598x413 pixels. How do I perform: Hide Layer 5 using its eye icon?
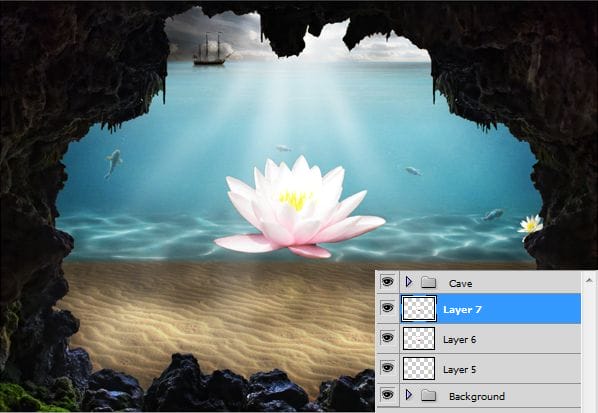pos(387,368)
